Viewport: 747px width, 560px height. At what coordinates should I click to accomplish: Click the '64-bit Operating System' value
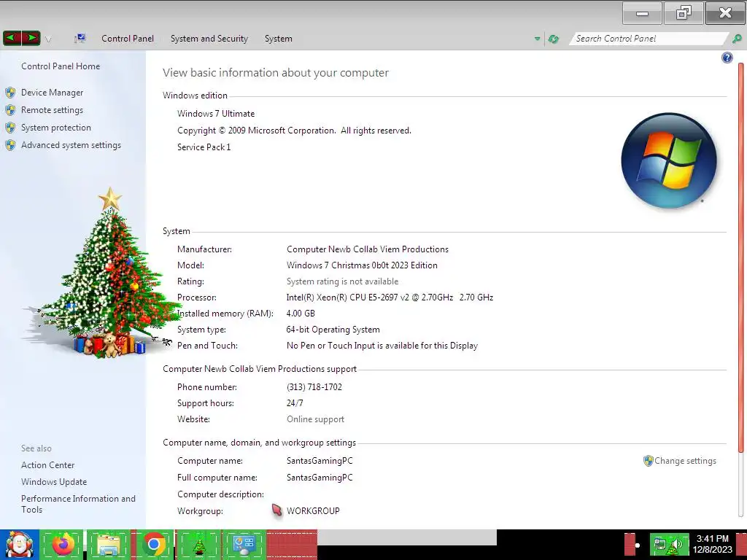[333, 330]
